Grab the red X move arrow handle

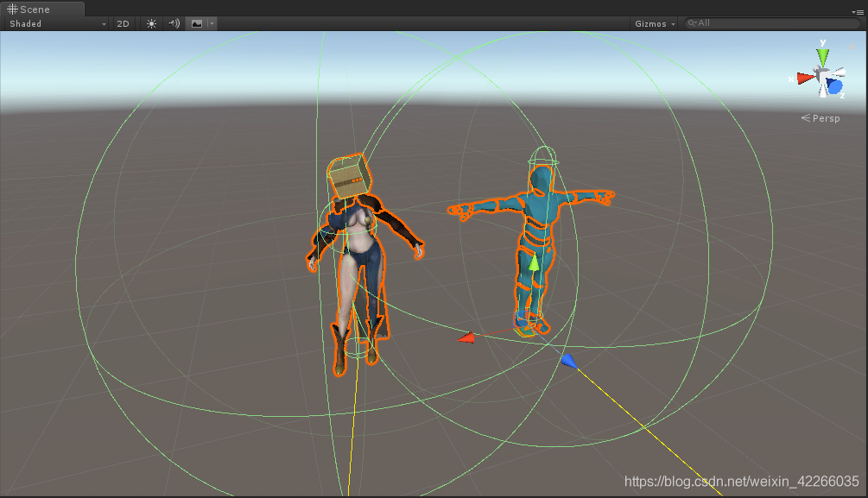click(466, 337)
